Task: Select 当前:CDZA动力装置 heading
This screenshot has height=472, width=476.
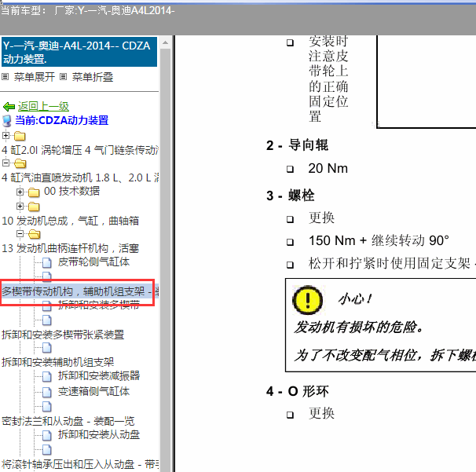Action: 61,120
